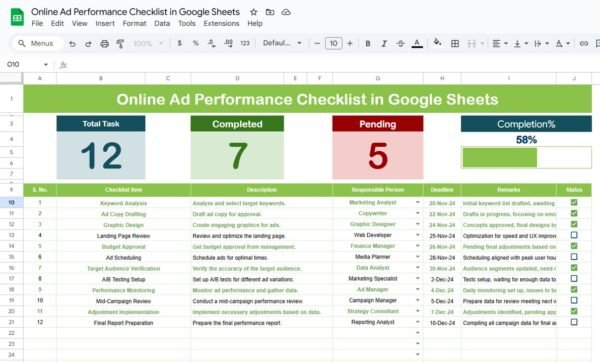
Task: Click the font size field
Action: pos(333,43)
